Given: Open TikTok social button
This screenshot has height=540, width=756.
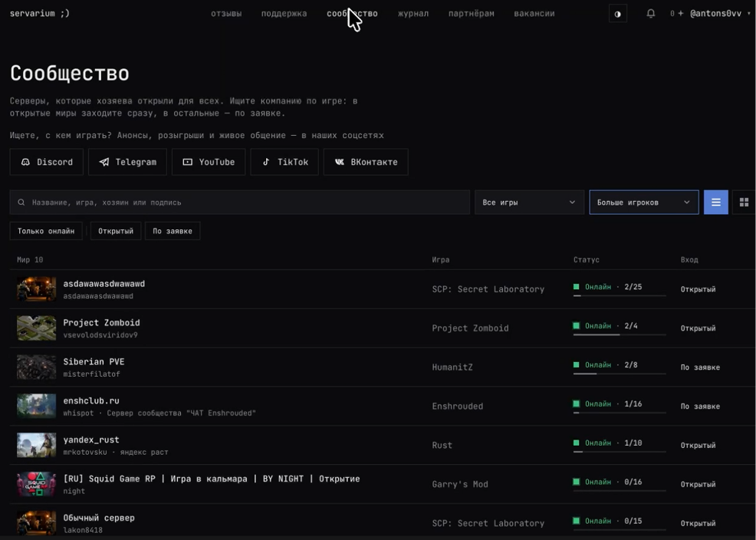Looking at the screenshot, I should [284, 162].
